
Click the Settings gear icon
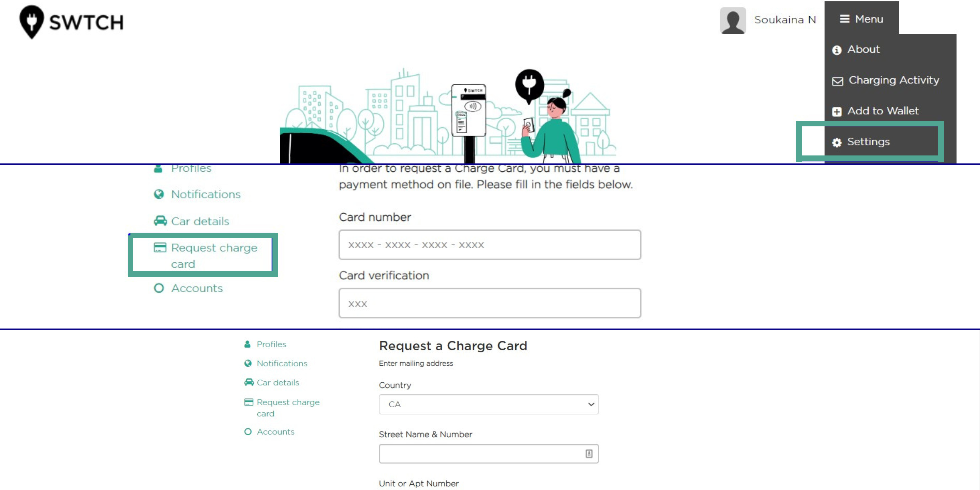(837, 143)
